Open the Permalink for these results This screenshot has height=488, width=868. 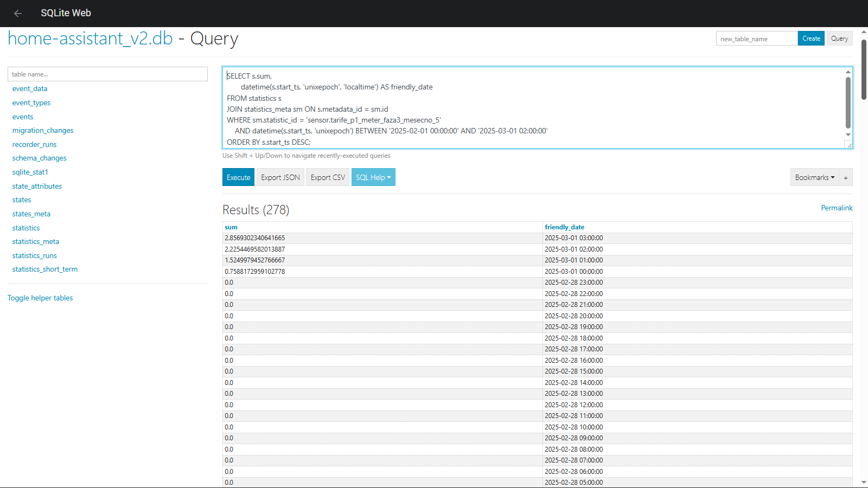point(837,208)
